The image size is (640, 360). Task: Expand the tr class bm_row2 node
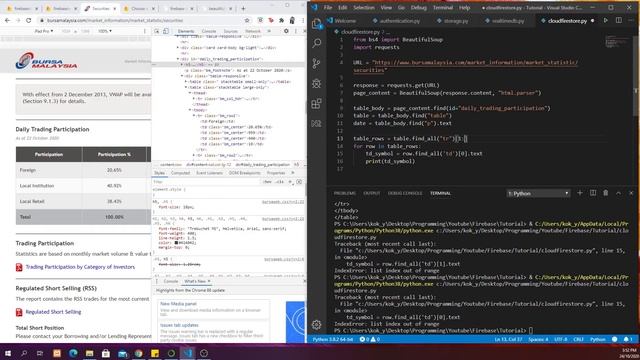tap(194, 156)
